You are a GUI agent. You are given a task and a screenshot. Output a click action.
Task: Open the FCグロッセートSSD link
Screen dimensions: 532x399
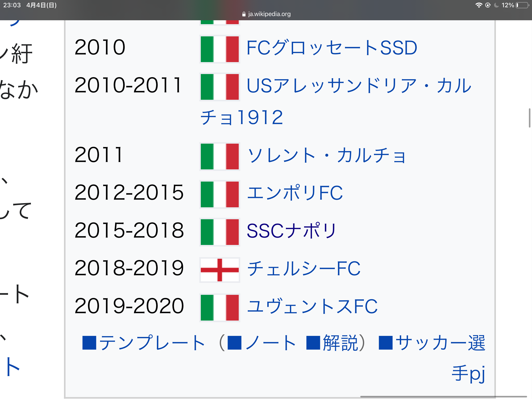click(331, 48)
